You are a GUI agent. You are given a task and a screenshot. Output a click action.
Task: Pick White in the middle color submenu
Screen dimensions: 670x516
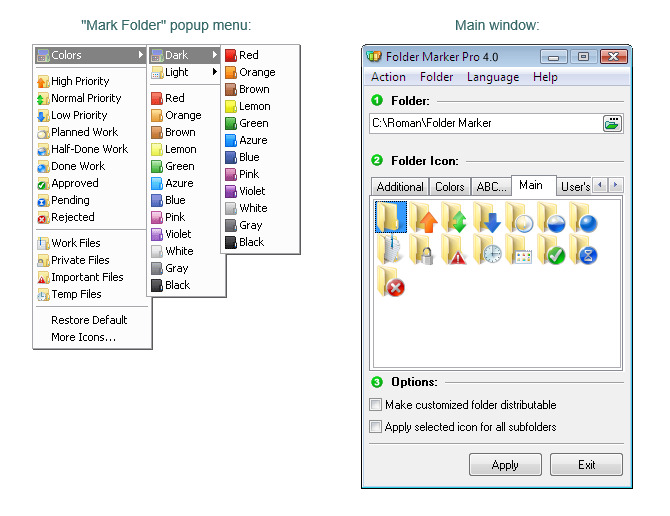(186, 251)
